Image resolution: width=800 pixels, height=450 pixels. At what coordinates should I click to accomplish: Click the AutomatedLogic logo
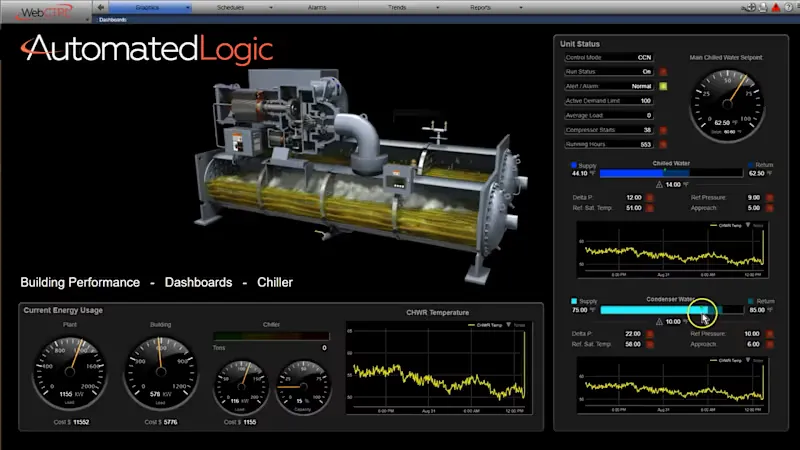pos(147,49)
